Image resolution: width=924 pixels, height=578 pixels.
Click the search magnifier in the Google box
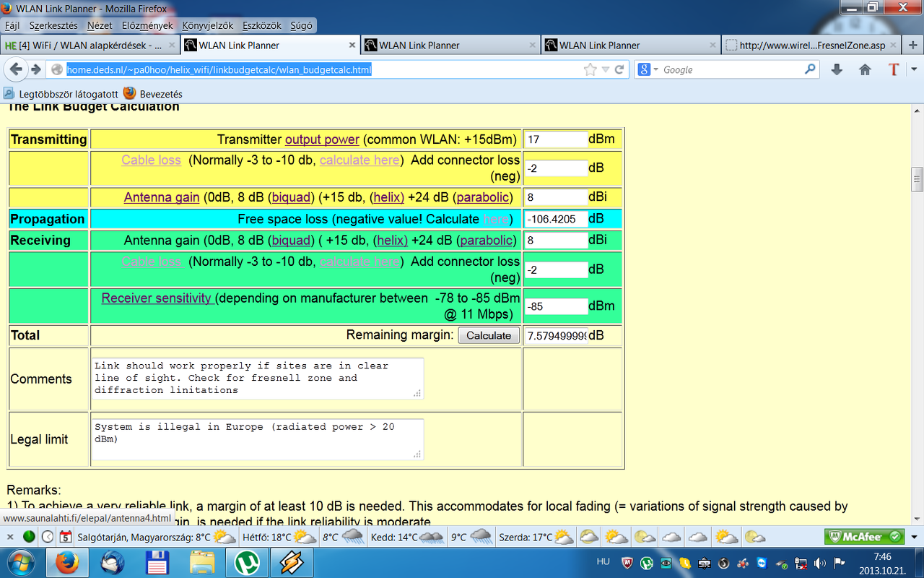810,69
